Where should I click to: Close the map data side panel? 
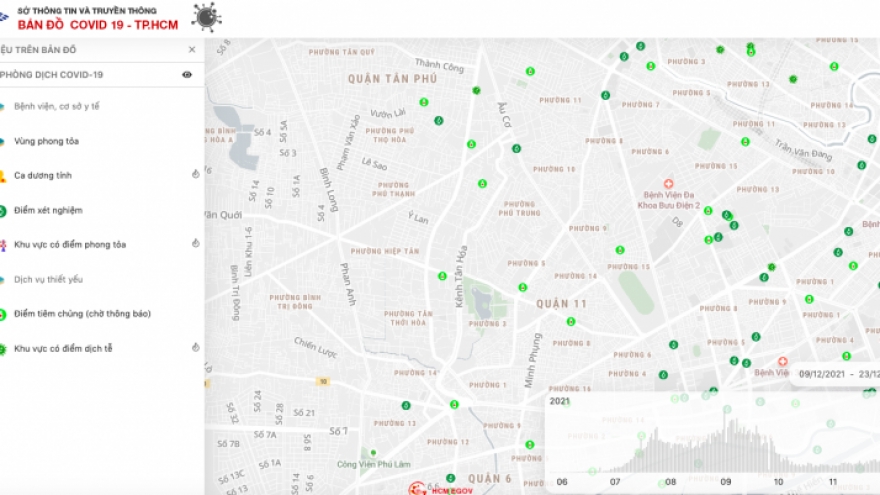tap(192, 49)
